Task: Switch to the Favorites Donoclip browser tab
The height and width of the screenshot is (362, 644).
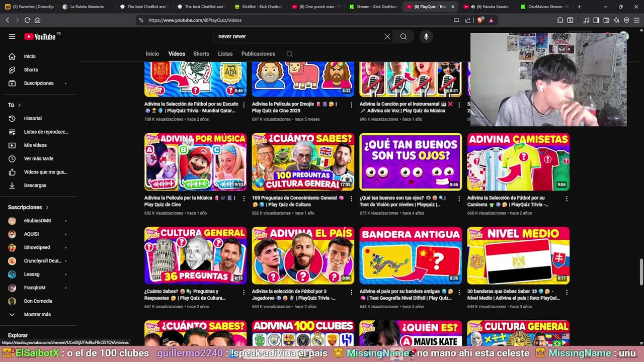Action: (x=29, y=7)
